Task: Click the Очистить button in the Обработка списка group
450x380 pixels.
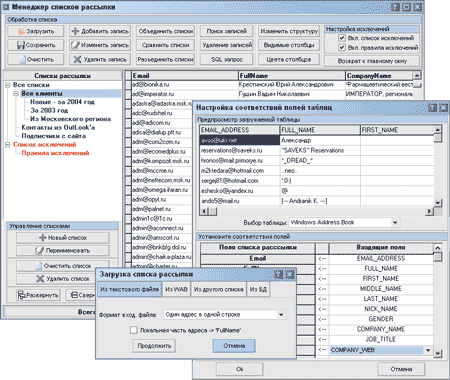Action: click(x=35, y=59)
